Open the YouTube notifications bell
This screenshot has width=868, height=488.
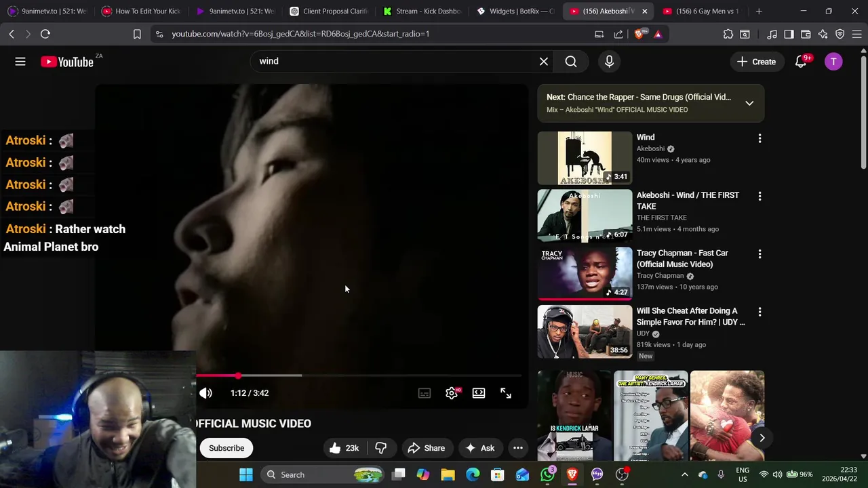pyautogui.click(x=801, y=62)
